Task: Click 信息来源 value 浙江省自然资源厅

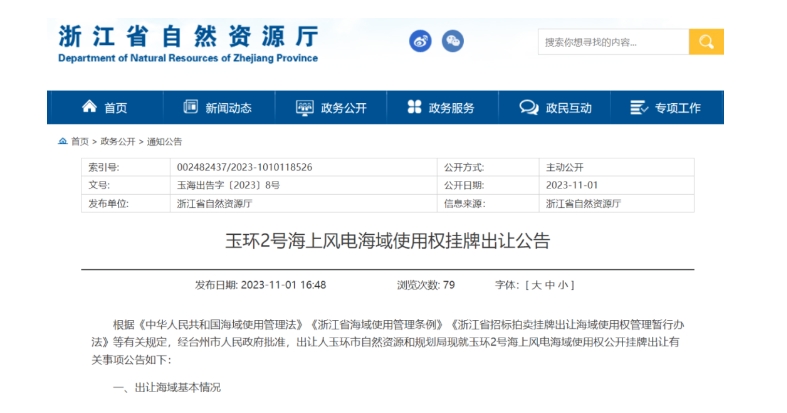Action: 583,203
